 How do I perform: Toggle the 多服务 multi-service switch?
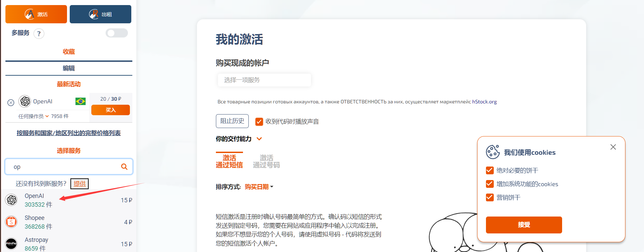(116, 33)
